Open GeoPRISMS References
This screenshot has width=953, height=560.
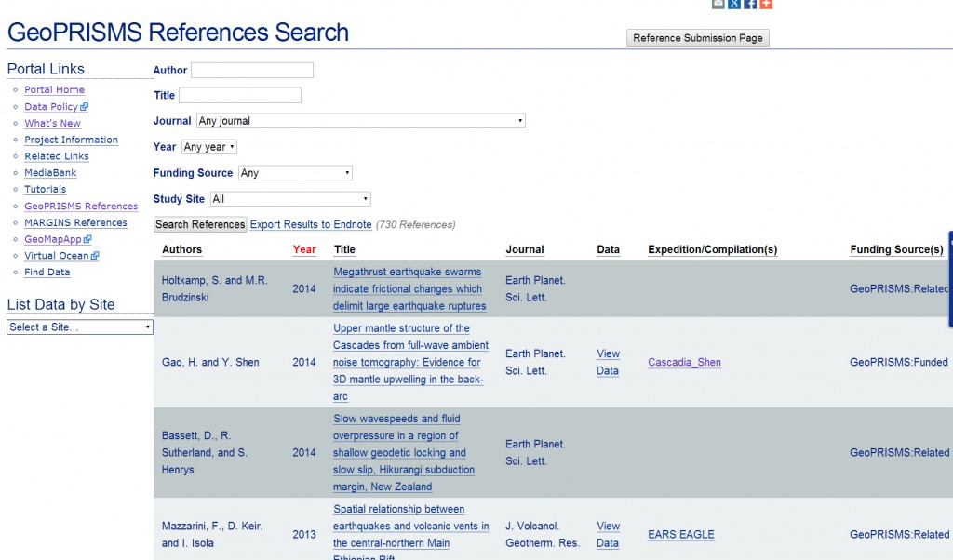pos(81,207)
